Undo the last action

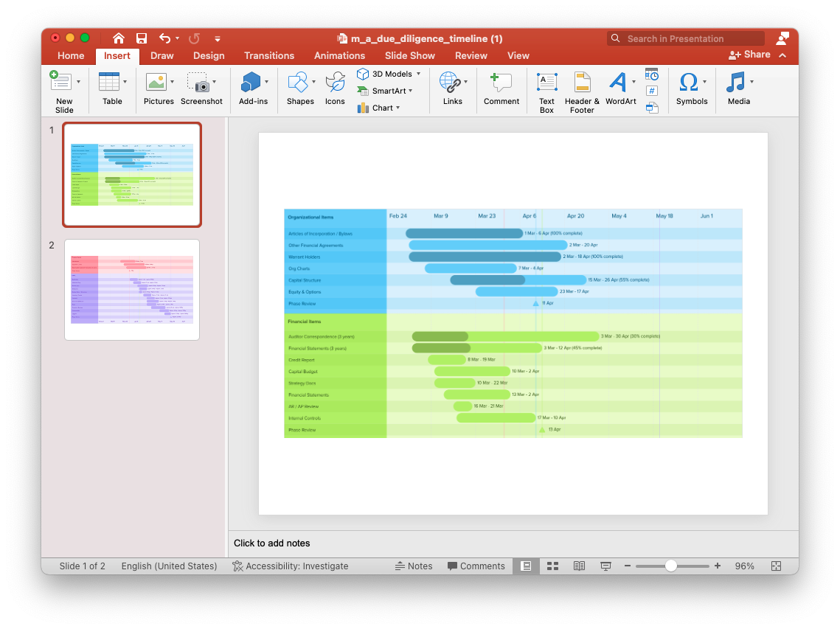click(164, 38)
